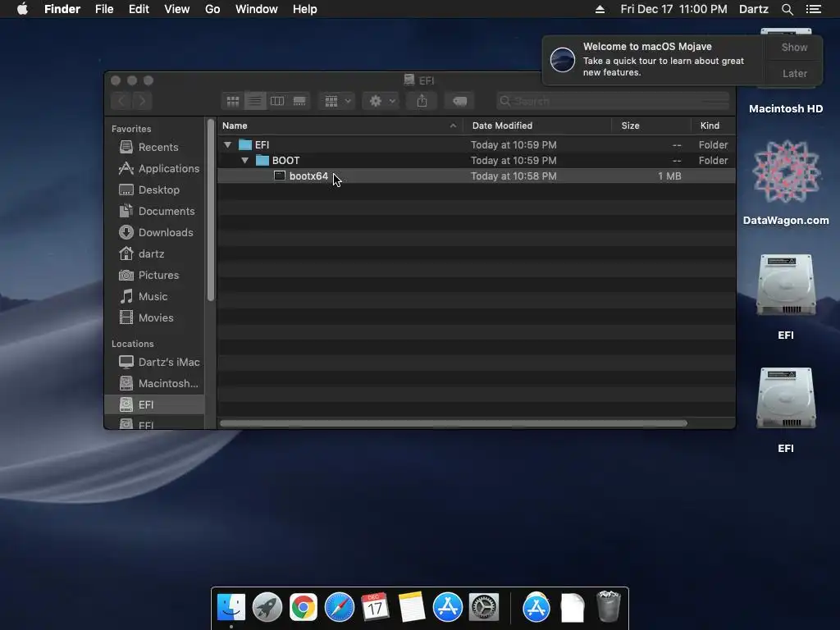Open Google Chrome from the Dock
Image resolution: width=840 pixels, height=630 pixels.
coord(304,607)
